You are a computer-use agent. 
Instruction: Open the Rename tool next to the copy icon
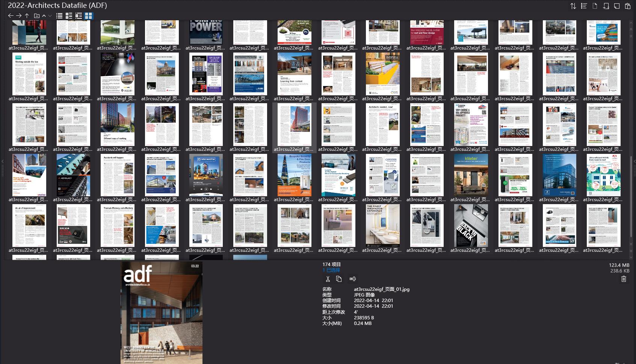pos(352,279)
